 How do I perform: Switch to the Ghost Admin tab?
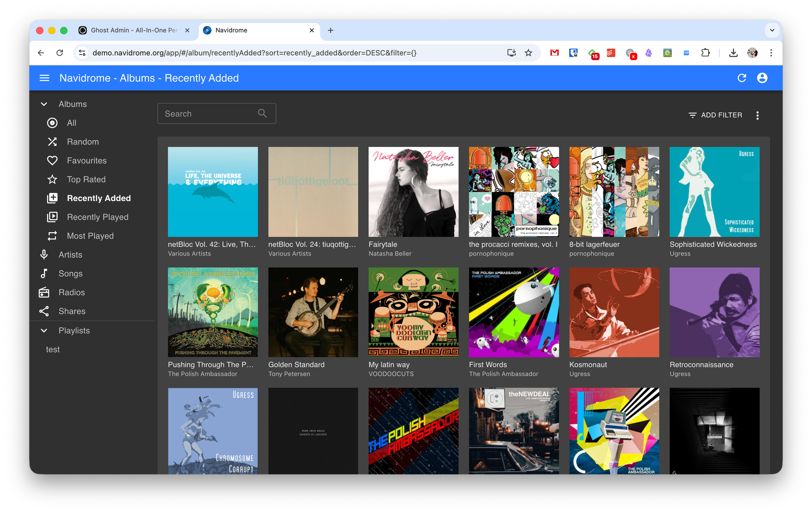pyautogui.click(x=134, y=30)
